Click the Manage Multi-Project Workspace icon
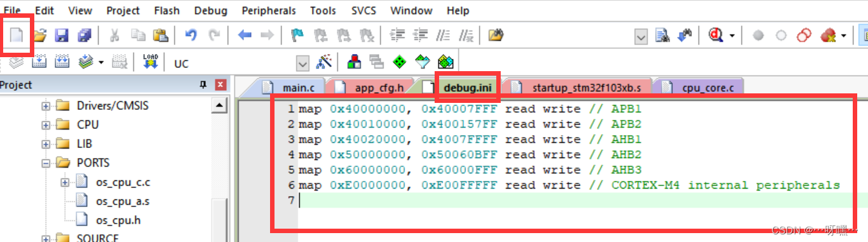This screenshot has height=242, width=868. pyautogui.click(x=377, y=62)
